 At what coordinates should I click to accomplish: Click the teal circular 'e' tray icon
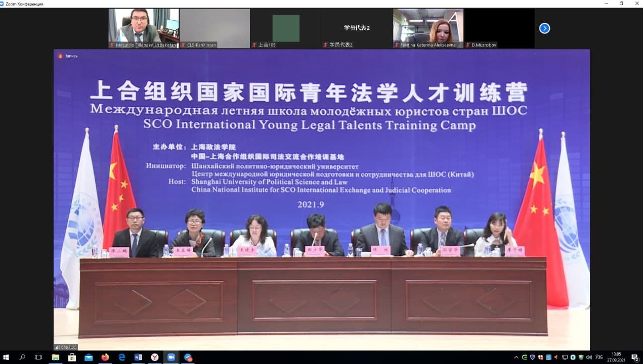click(x=573, y=357)
